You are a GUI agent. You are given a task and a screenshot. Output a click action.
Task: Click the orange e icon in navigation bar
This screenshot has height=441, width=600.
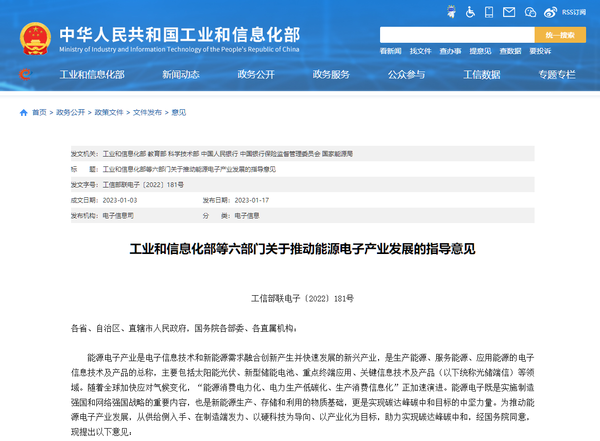[x=25, y=74]
